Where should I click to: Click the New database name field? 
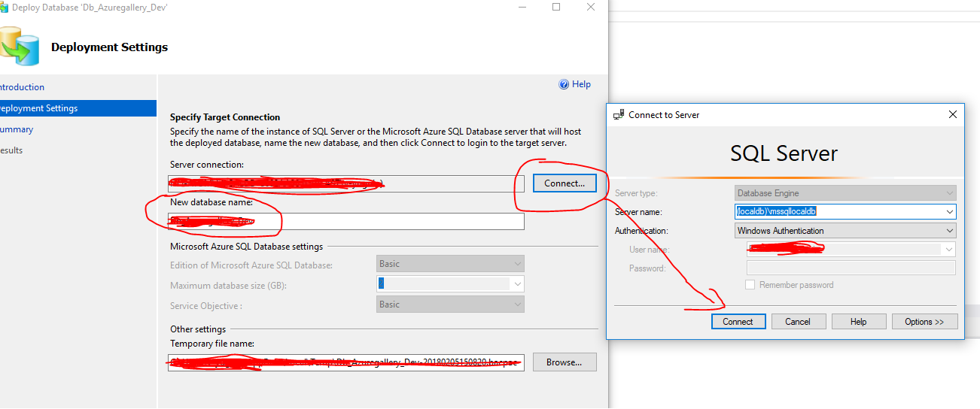[346, 221]
